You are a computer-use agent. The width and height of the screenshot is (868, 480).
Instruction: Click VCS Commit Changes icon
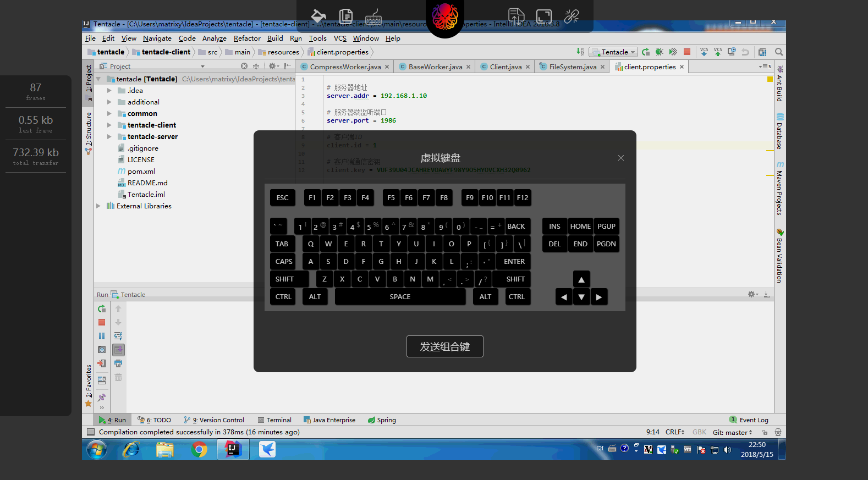tap(718, 52)
